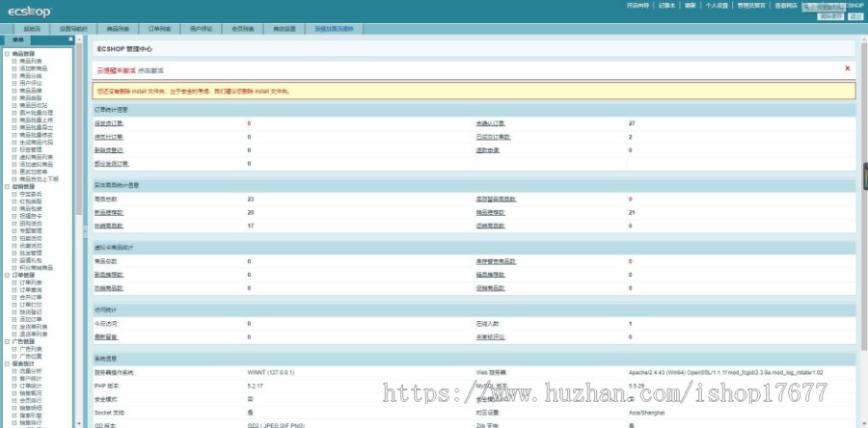Open the 已成交订单数 statistic link
This screenshot has height=428, width=868.
click(494, 137)
